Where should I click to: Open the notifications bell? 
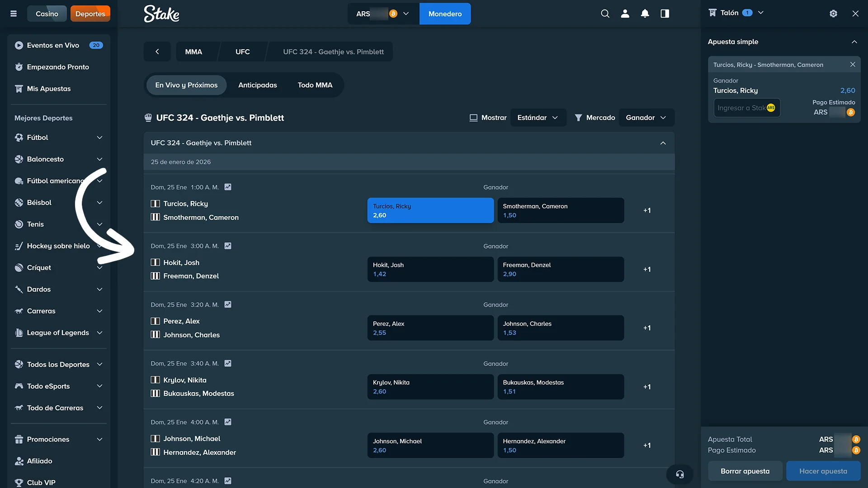pos(645,14)
